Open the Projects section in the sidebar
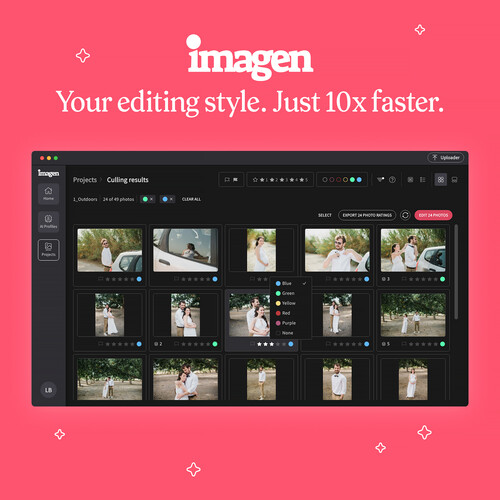500x500 pixels. [x=48, y=250]
